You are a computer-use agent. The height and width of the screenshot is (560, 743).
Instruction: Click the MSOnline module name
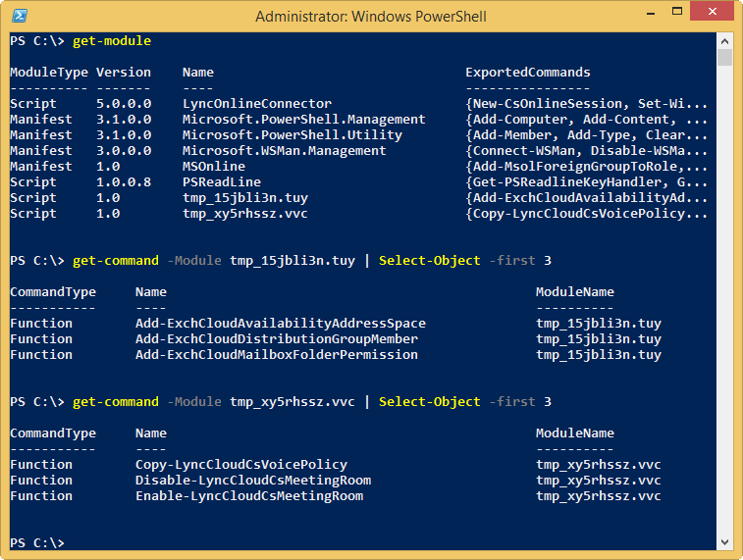point(214,167)
